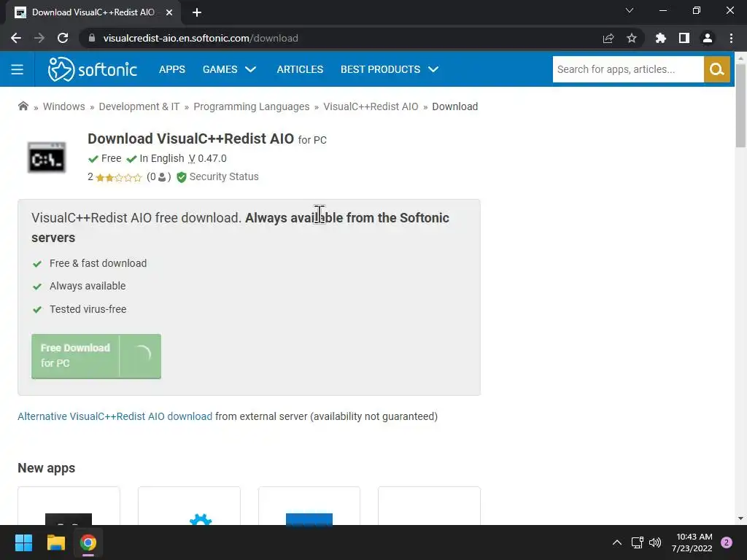Click the version V 0.47.0 text
The width and height of the screenshot is (747, 560).
208,158
